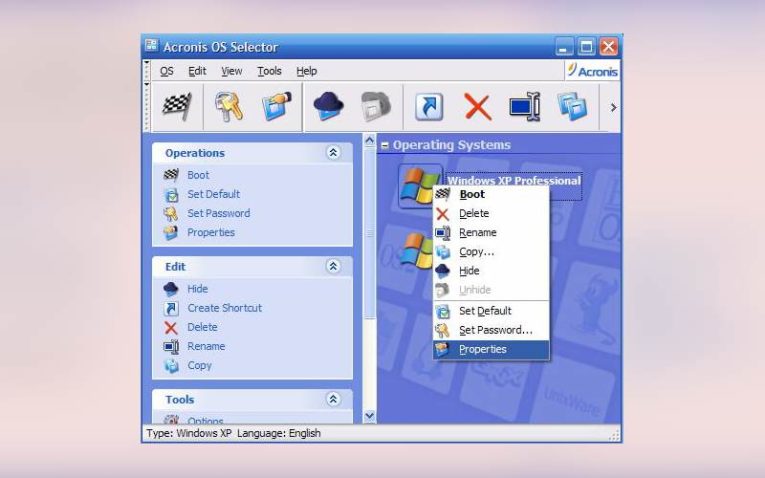
Task: Collapse the Edit panel
Action: [333, 266]
